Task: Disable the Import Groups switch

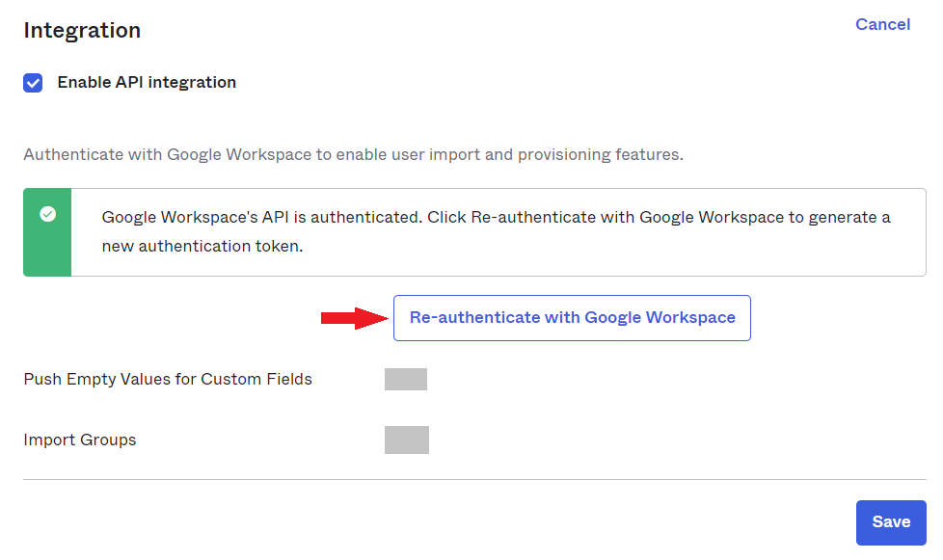Action: coord(407,440)
